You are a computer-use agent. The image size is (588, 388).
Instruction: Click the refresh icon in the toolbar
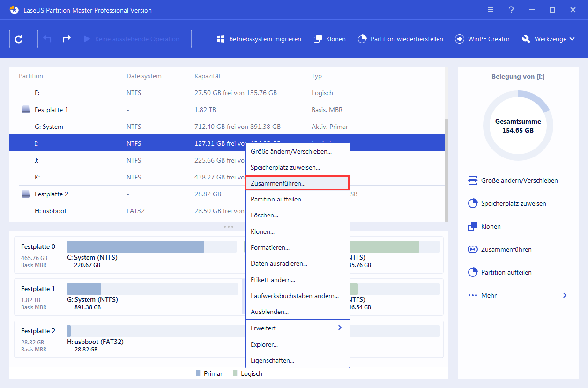(x=19, y=39)
